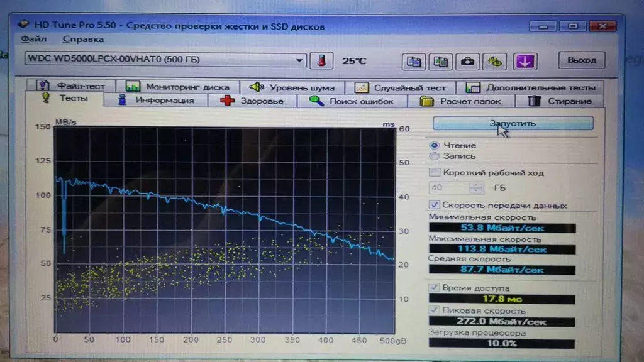Click the Минимальная скорость label
The image size is (644, 362).
[482, 217]
